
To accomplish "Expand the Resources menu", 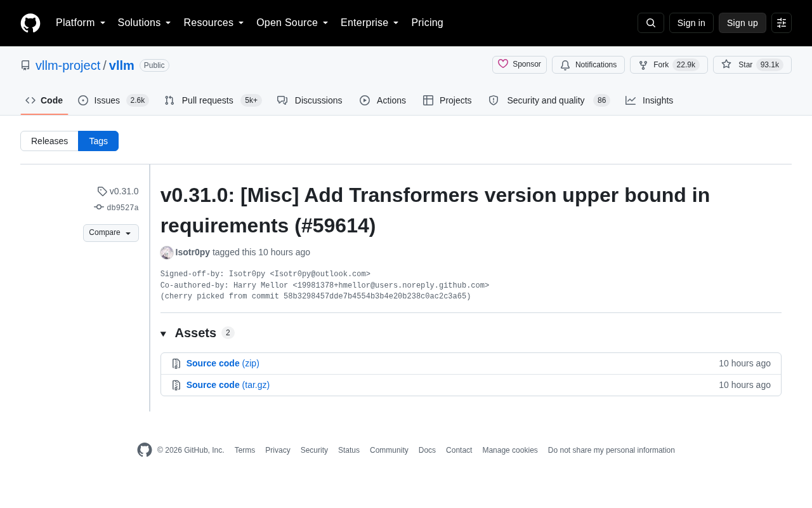I will (214, 23).
